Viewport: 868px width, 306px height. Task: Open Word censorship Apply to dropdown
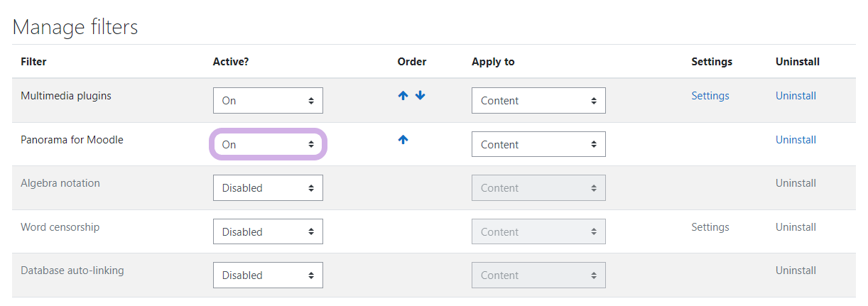click(538, 231)
